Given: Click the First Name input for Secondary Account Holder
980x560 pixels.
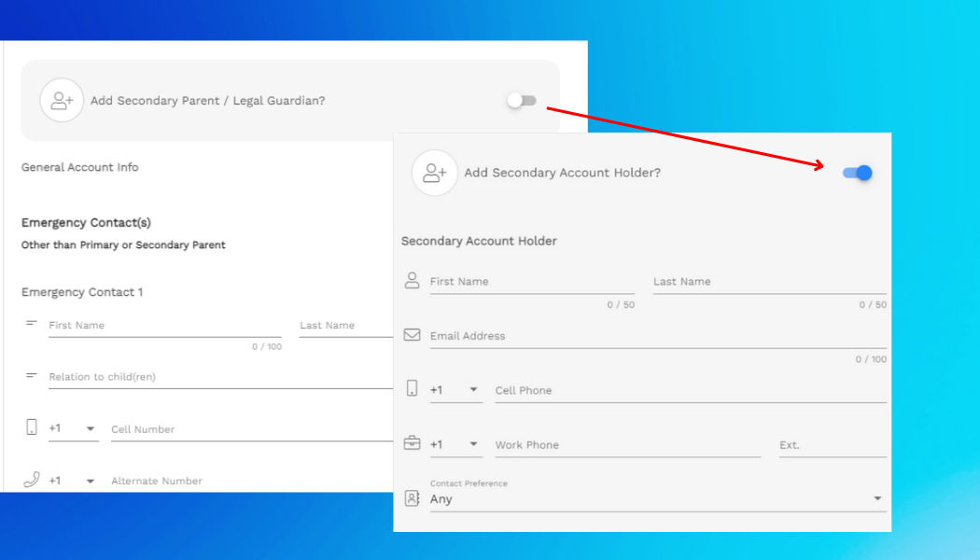Looking at the screenshot, I should (x=523, y=282).
